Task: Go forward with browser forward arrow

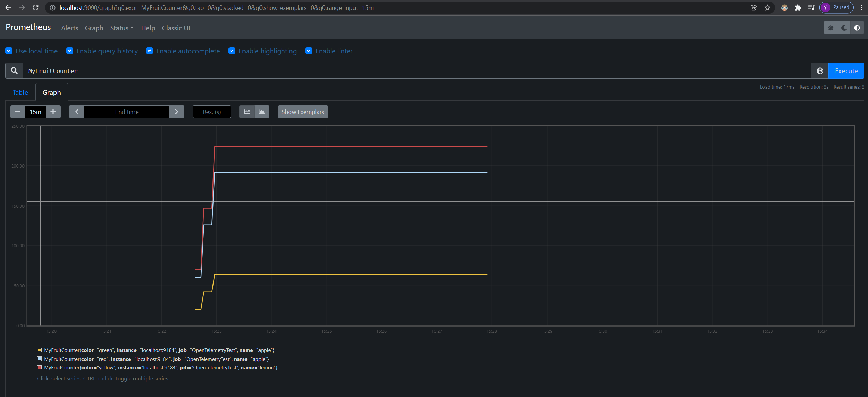Action: 22,7
